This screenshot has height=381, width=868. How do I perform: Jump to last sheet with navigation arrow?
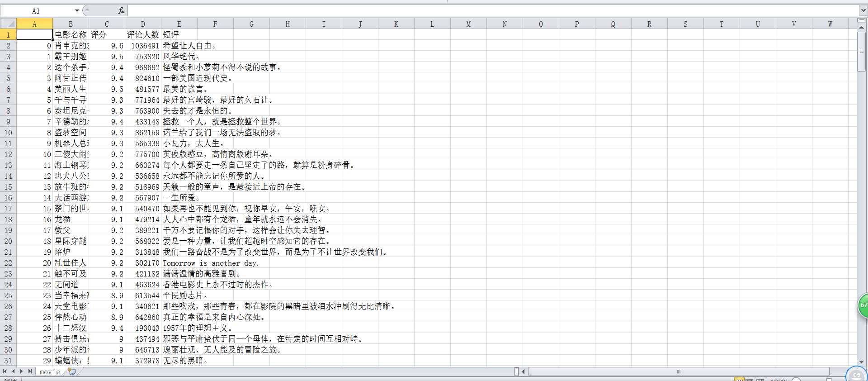coord(30,371)
